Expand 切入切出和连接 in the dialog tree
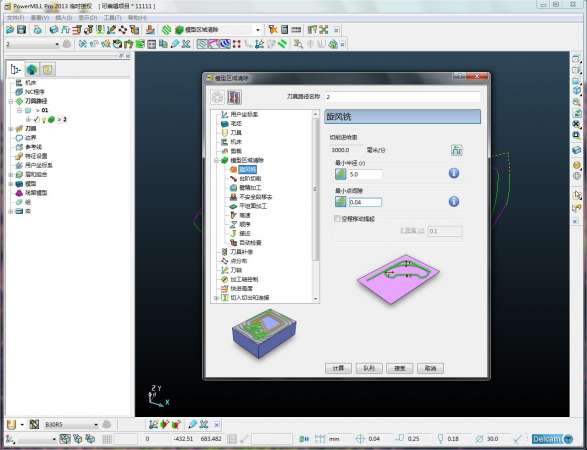Viewport: 587px width, 450px height. [x=216, y=298]
